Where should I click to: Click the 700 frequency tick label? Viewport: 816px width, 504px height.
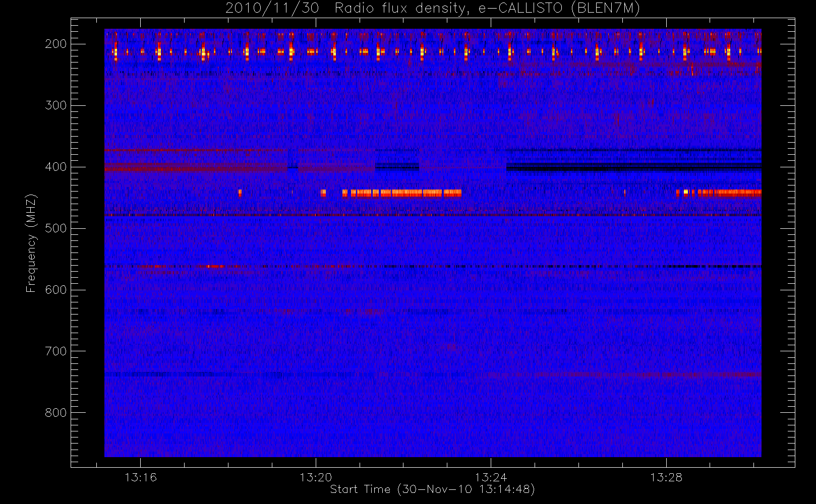point(55,351)
